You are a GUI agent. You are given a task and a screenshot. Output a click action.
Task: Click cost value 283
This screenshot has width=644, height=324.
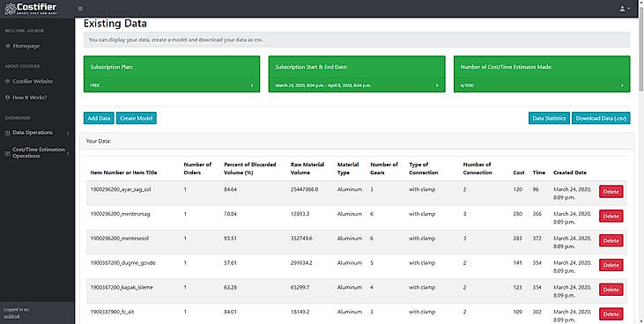(517, 239)
